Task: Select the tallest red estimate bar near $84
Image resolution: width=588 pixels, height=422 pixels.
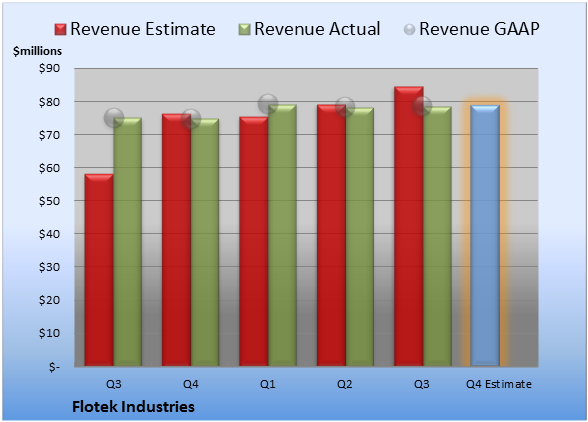Action: (409, 226)
